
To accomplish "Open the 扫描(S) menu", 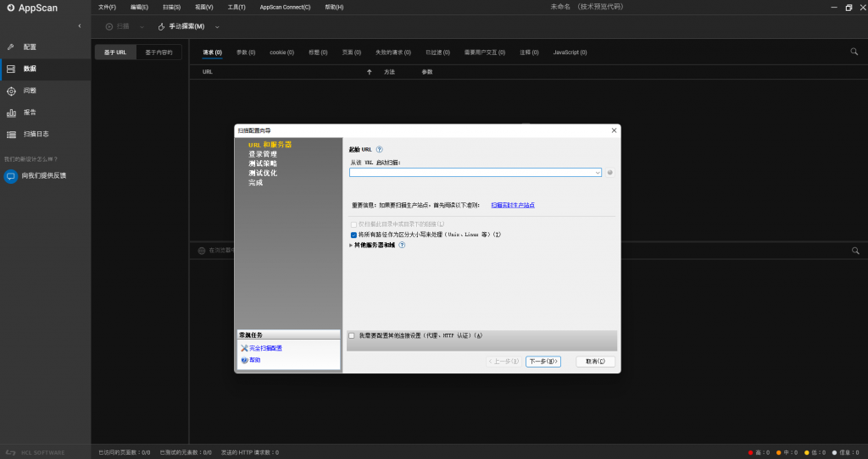I will click(171, 7).
